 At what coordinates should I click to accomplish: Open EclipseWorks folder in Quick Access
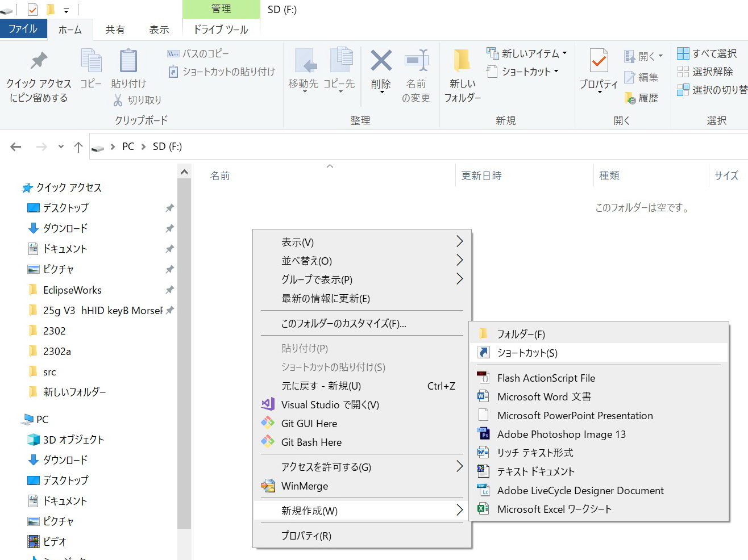72,290
